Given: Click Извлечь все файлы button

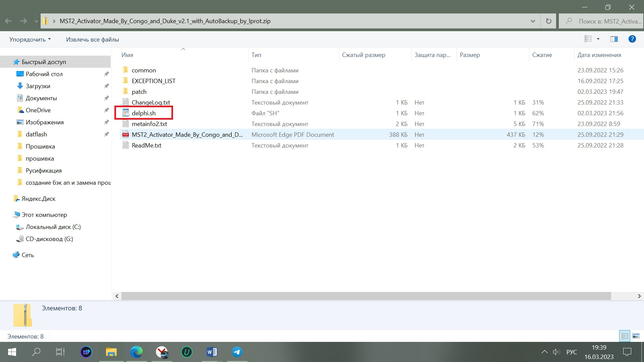Looking at the screenshot, I should (x=92, y=39).
